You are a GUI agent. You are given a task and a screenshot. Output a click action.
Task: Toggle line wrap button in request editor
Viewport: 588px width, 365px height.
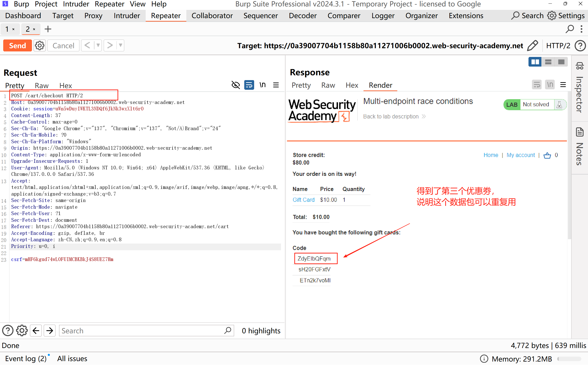tap(249, 85)
